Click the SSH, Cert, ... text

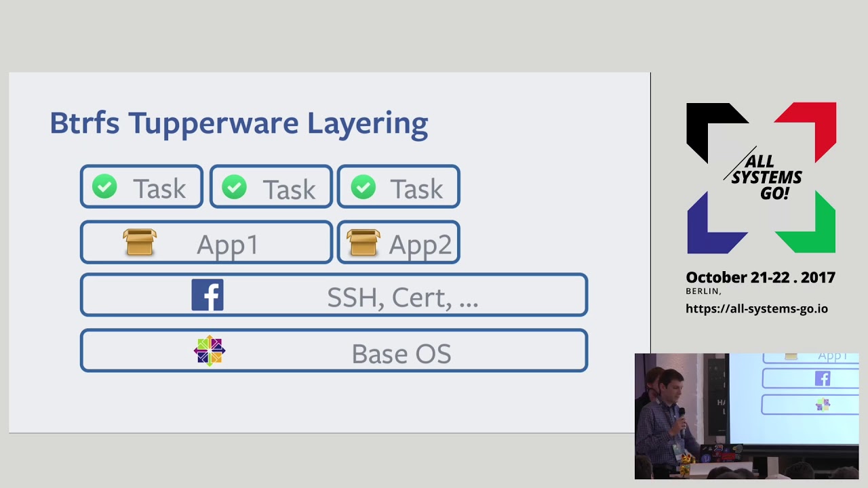click(403, 298)
